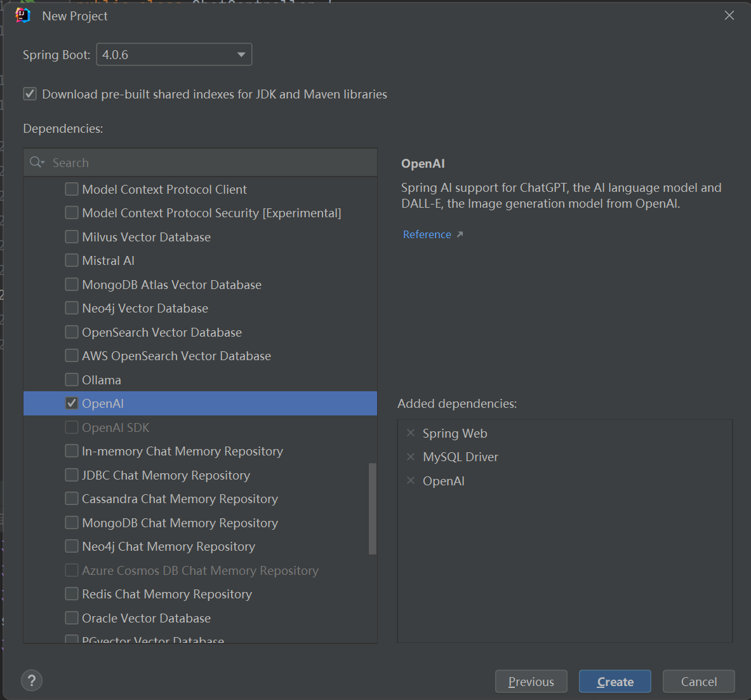The height and width of the screenshot is (700, 751).
Task: Click the Create button
Action: point(615,682)
